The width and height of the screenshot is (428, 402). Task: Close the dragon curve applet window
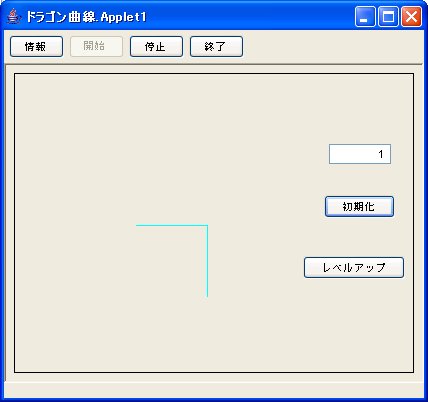411,16
